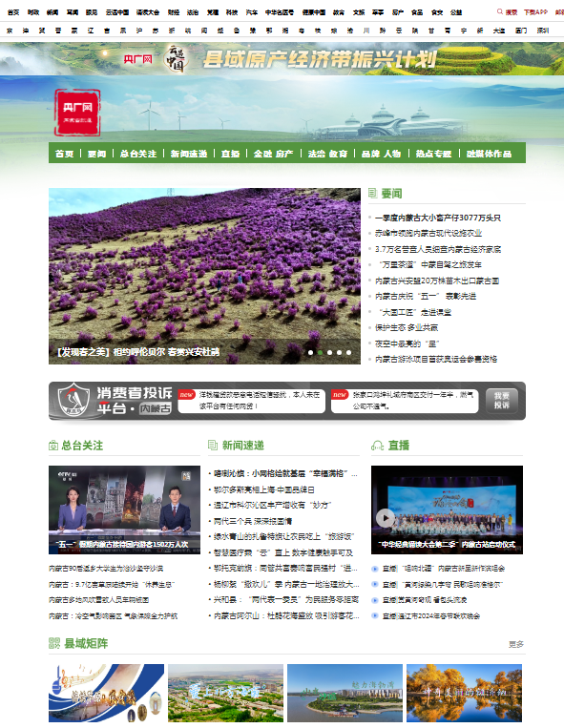
Task: Click 健康中国 in the top site menu
Action: [x=314, y=12]
